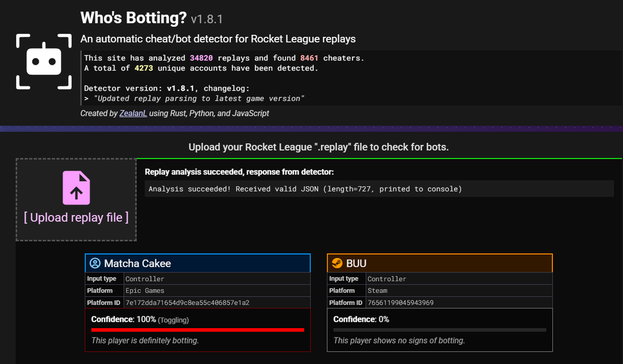The image size is (623, 364).
Task: Click the changelog quote text
Action: pos(198,98)
